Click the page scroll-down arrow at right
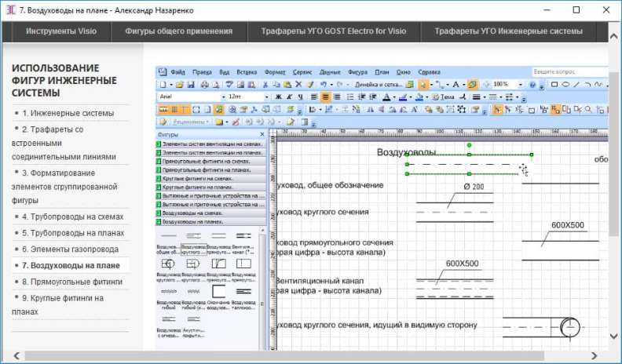622x364 pixels. (x=613, y=337)
